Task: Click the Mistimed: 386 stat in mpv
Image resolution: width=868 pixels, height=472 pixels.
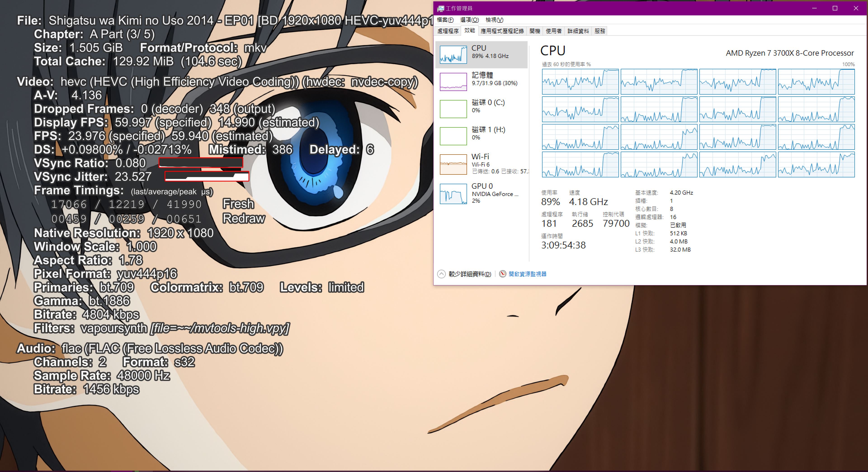Action: (x=250, y=150)
